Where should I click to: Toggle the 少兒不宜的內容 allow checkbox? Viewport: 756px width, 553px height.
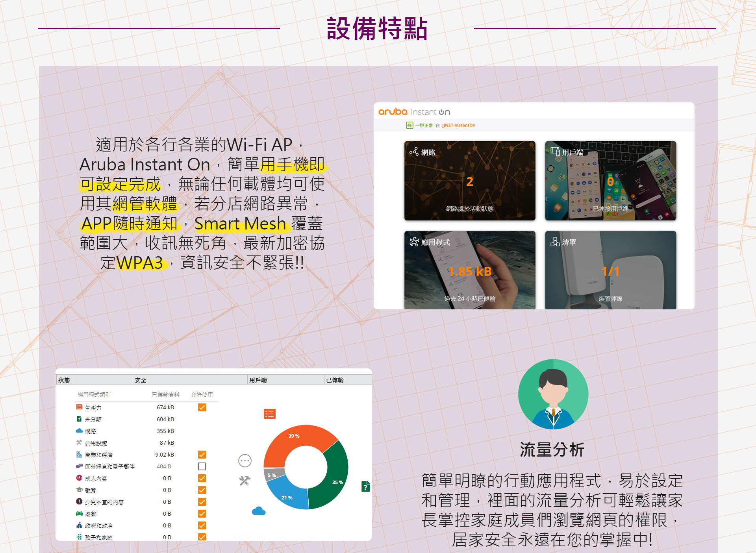click(x=202, y=502)
